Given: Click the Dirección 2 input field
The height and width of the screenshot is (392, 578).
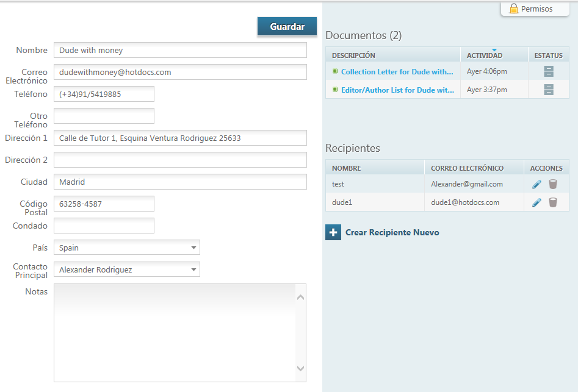Looking at the screenshot, I should [180, 160].
